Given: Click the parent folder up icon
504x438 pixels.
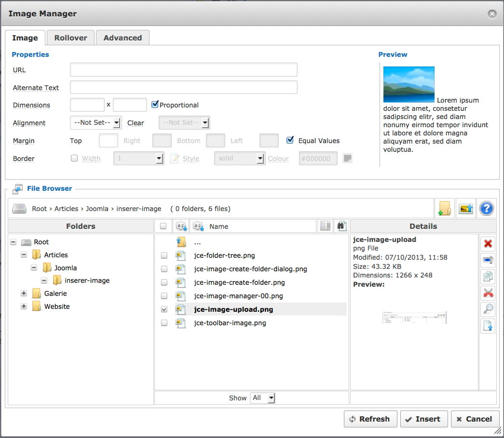Looking at the screenshot, I should (x=181, y=242).
